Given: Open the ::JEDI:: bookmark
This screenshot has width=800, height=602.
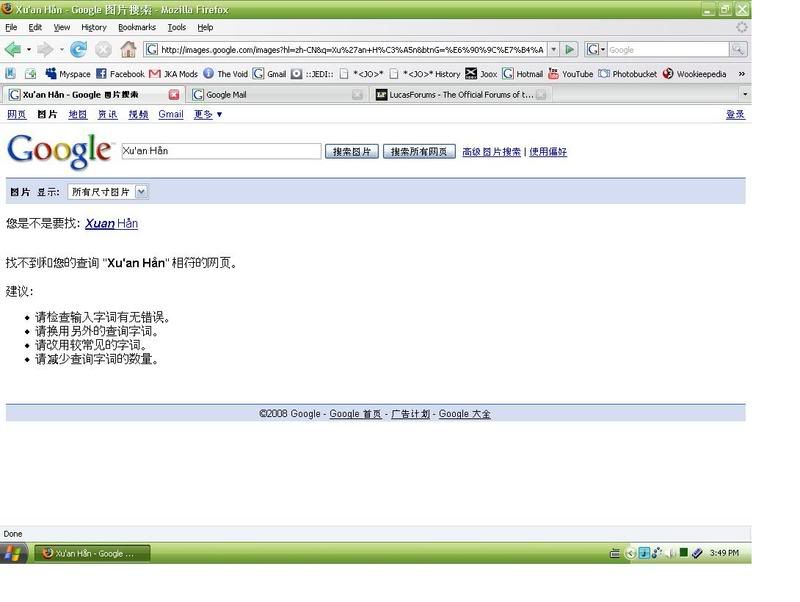Looking at the screenshot, I should tap(312, 74).
